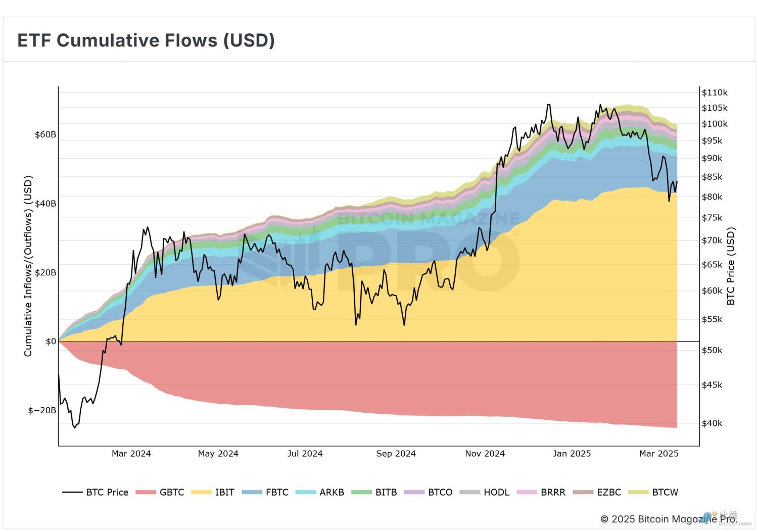Click the blue FBTC color swatch
Image resolution: width=758 pixels, height=532 pixels.
coord(252,492)
